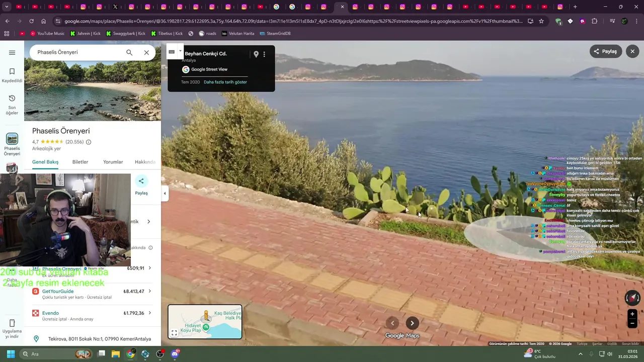Open Street View three-dot options menu
644x362 pixels.
click(x=264, y=54)
